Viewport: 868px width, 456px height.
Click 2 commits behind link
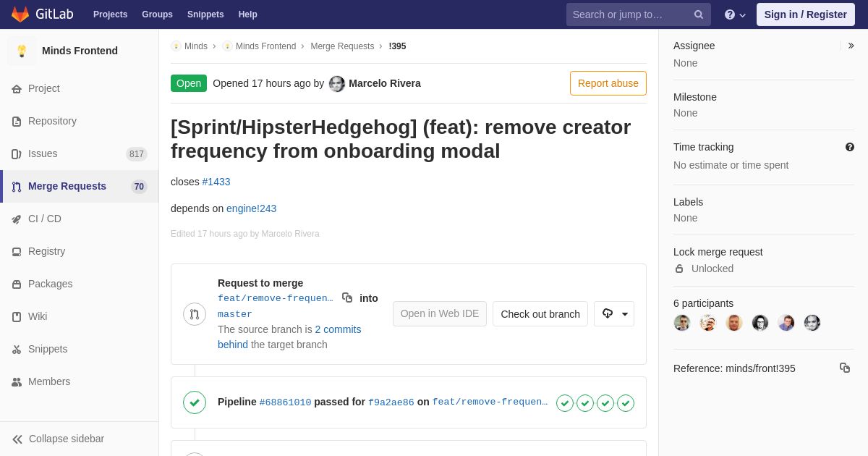pos(289,337)
